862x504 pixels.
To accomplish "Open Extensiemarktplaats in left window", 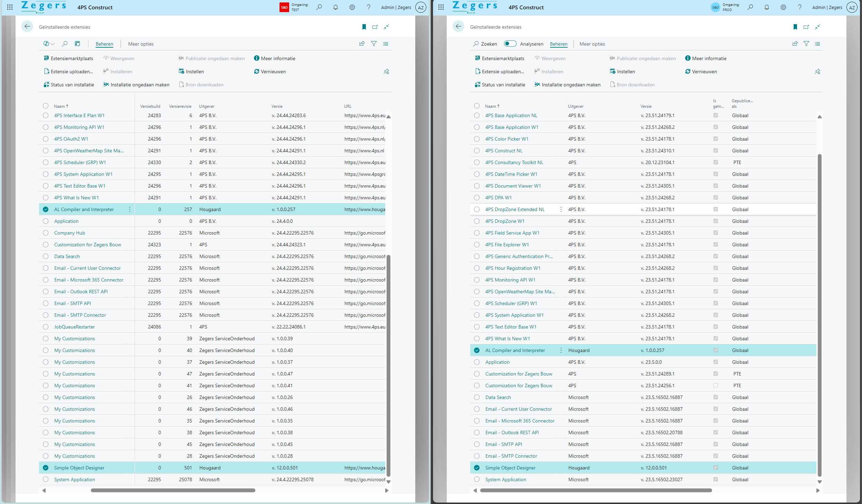I will [x=68, y=58].
